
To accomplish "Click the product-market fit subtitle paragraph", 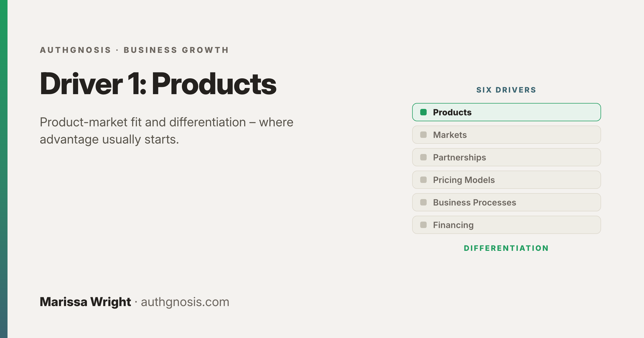I will tap(167, 131).
